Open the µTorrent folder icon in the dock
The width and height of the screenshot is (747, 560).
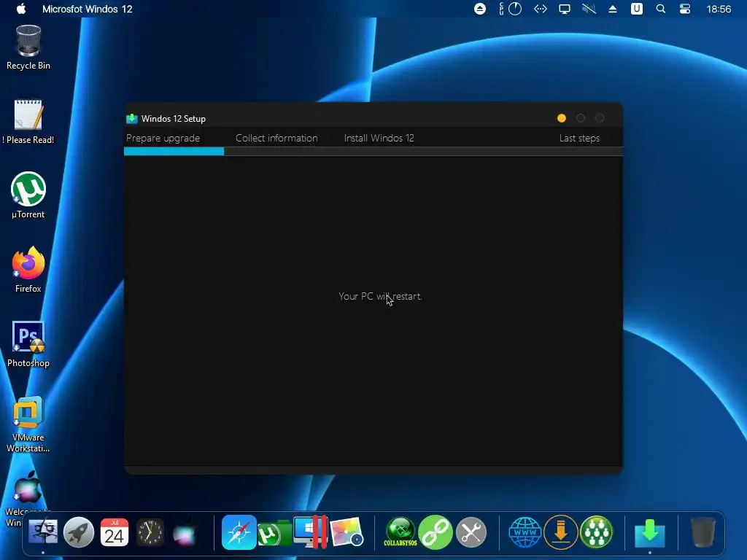274,533
